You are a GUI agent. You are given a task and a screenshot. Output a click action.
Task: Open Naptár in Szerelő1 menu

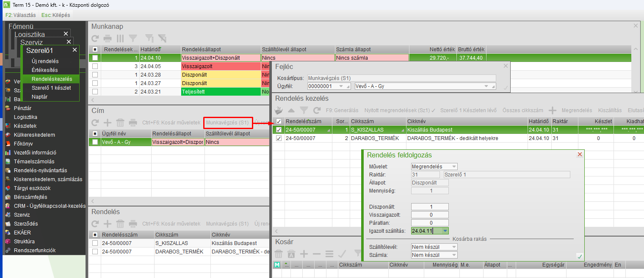click(x=39, y=96)
